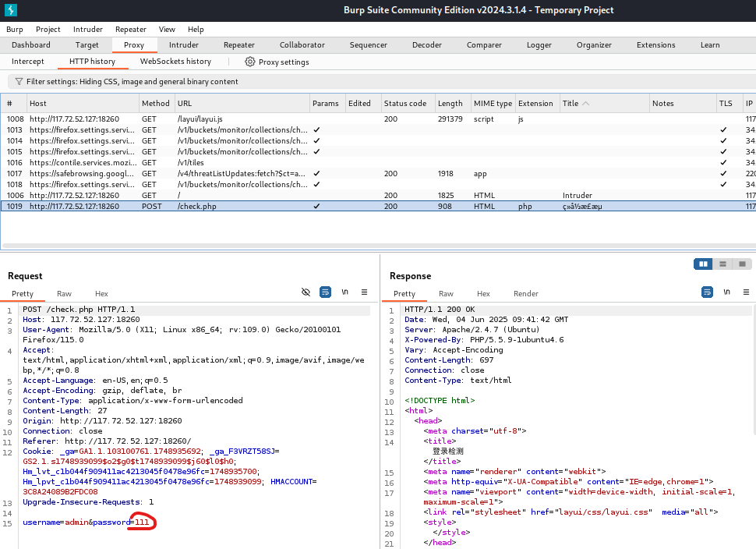Select the Raw tab in Request panel
756x549 pixels.
[x=64, y=294]
